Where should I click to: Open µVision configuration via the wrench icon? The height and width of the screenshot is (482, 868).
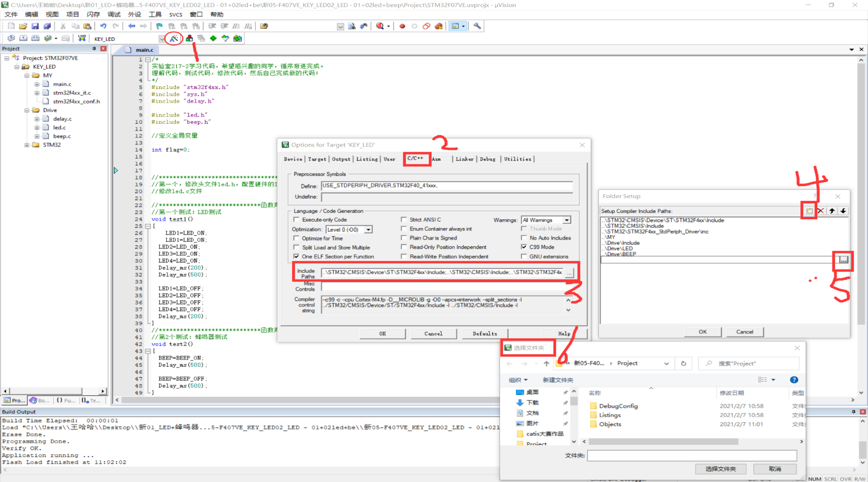[477, 26]
